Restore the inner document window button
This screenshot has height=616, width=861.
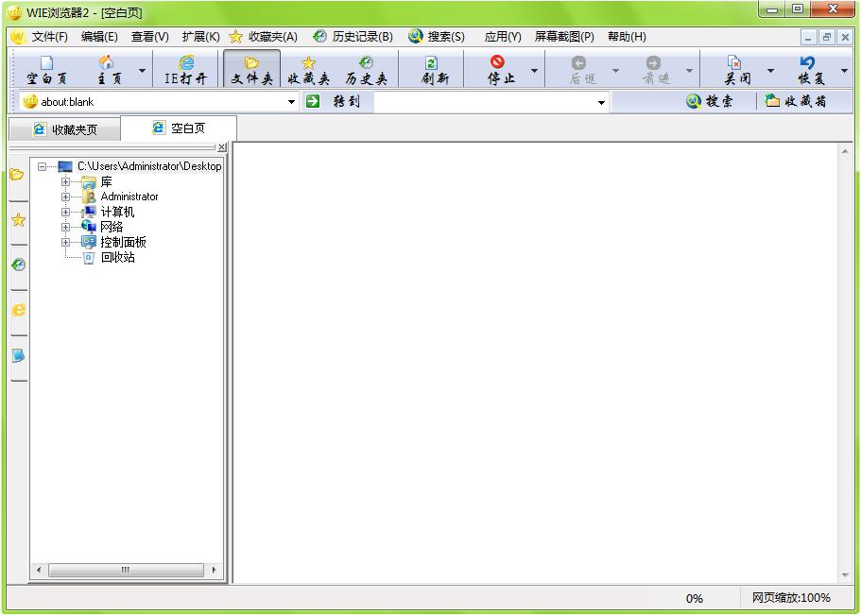[826, 38]
